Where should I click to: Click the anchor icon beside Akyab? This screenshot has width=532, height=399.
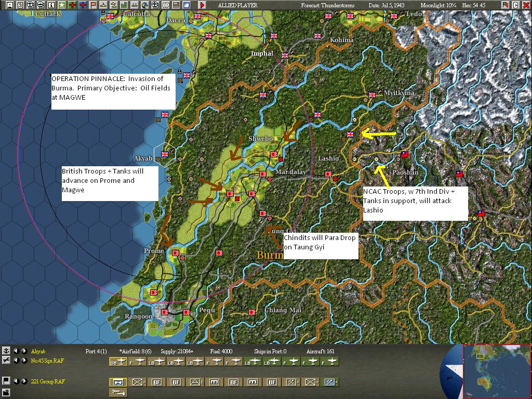6,351
